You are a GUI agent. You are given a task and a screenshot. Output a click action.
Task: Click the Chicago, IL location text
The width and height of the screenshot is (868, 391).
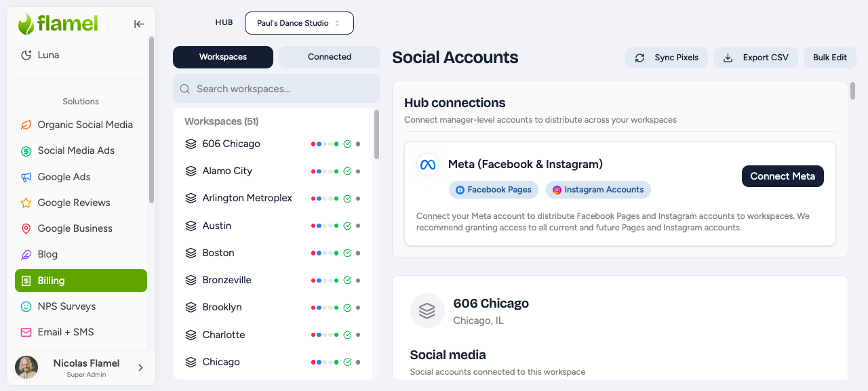pos(478,321)
